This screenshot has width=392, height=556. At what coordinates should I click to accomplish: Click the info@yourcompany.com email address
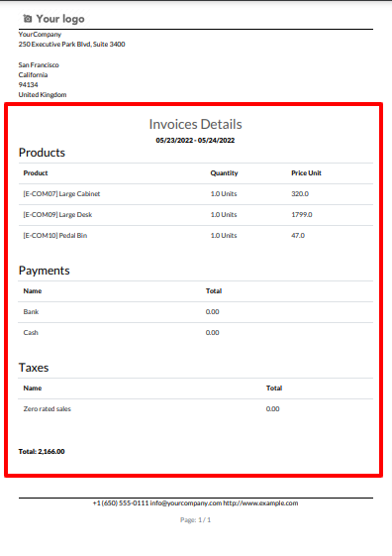pyautogui.click(x=186, y=503)
